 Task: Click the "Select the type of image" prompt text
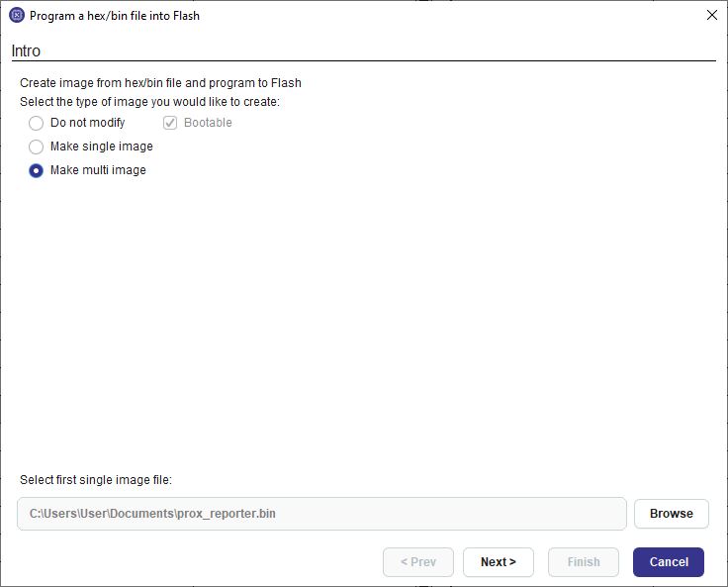pos(149,101)
